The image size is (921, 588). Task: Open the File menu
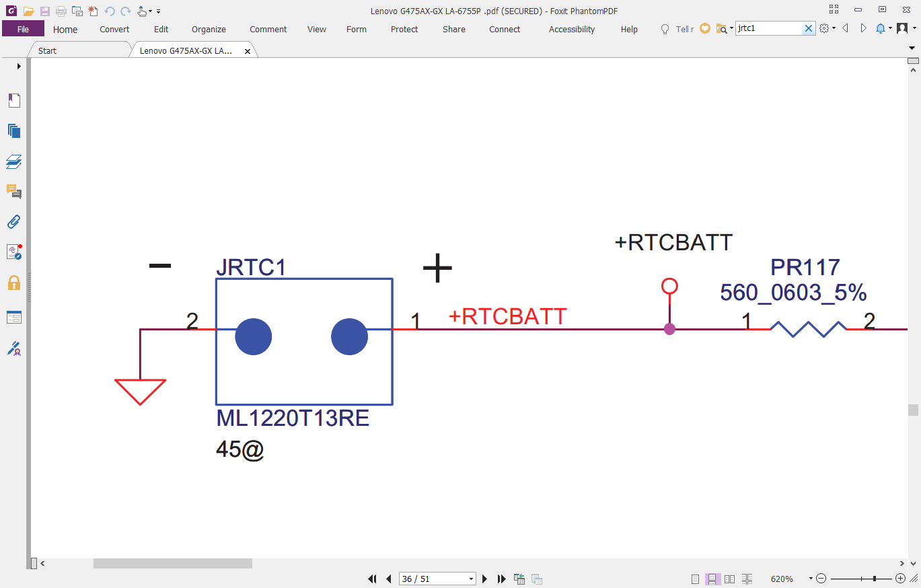(23, 29)
